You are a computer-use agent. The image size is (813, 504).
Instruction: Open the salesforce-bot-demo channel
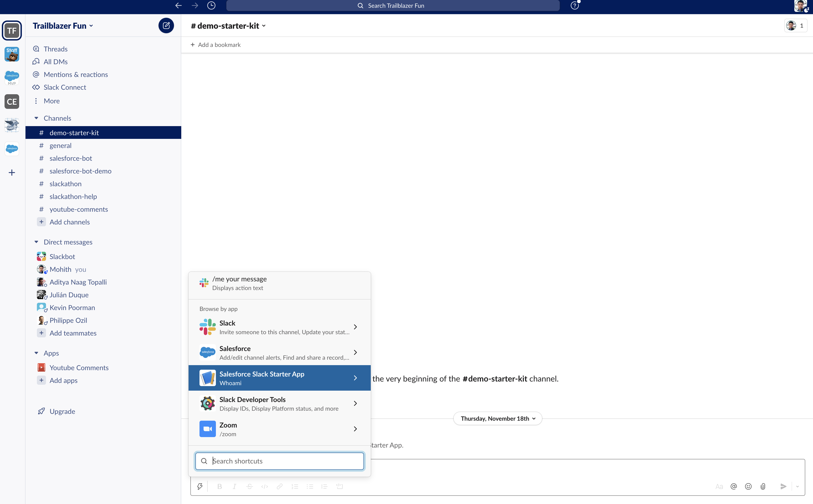click(80, 171)
